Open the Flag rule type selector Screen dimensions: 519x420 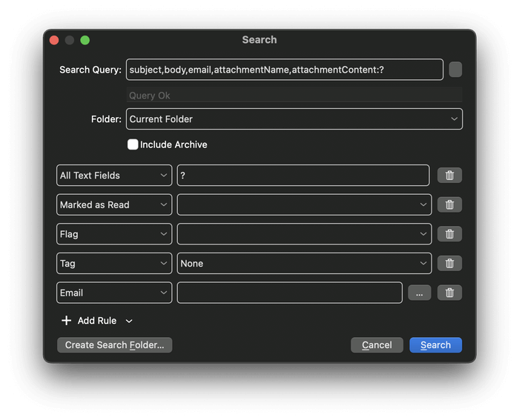(114, 234)
